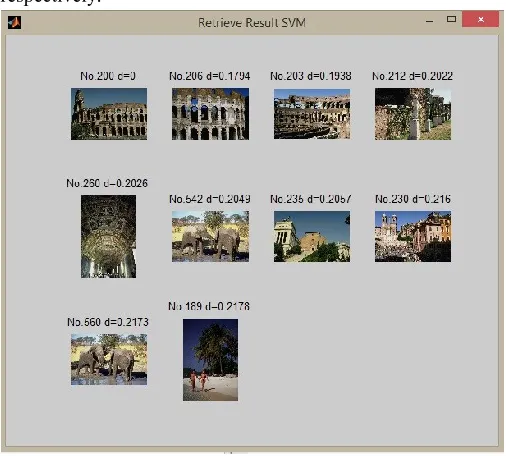The height and width of the screenshot is (456, 506).
Task: Click the 'No.206 d=0.1794' label
Action: pos(210,76)
